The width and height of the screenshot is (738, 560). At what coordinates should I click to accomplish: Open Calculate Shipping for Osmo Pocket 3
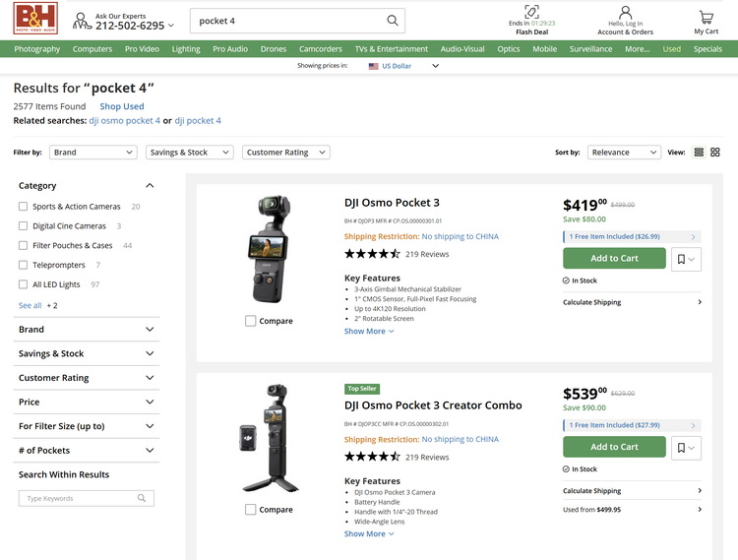tap(632, 302)
